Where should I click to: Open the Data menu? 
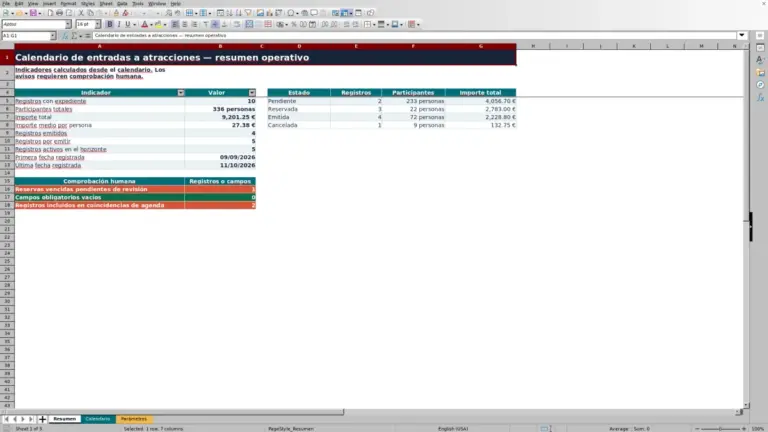pyautogui.click(x=122, y=3)
